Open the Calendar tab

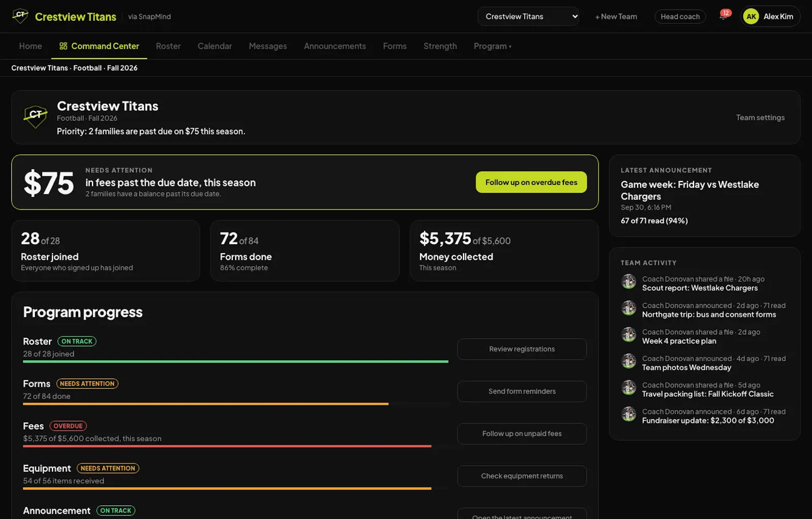[x=215, y=46]
